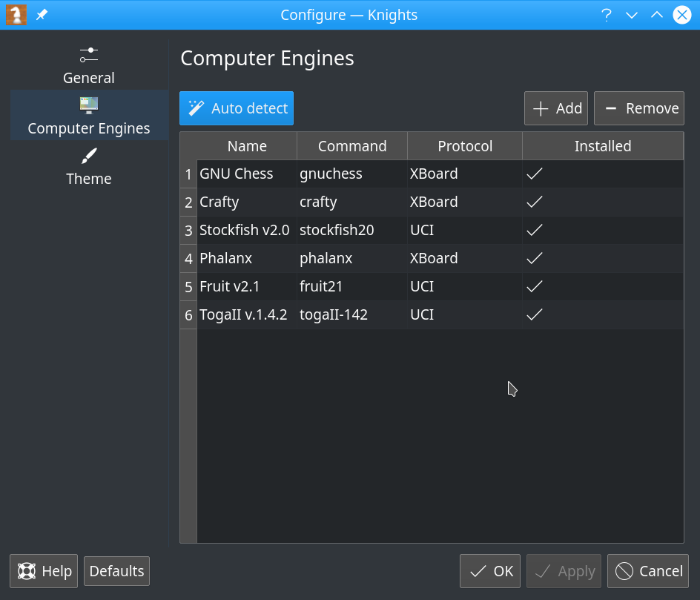Toggle the Installed checkmark for Crafty

click(535, 202)
